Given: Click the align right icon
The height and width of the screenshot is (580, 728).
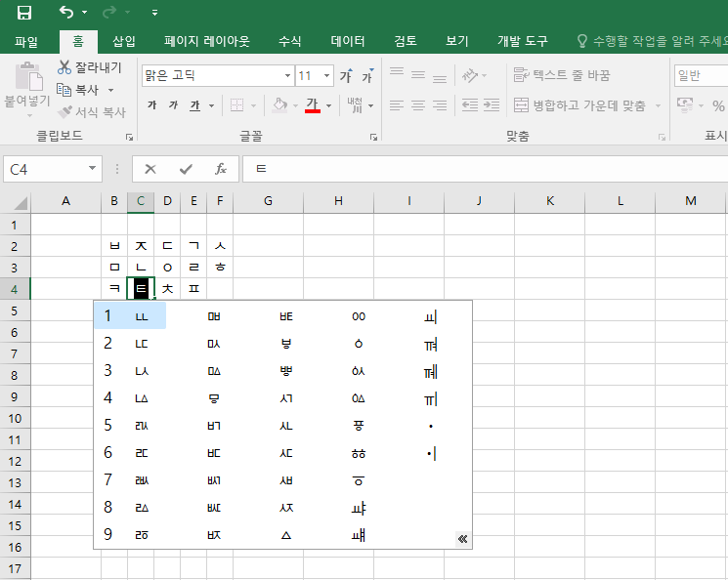Looking at the screenshot, I should point(440,105).
